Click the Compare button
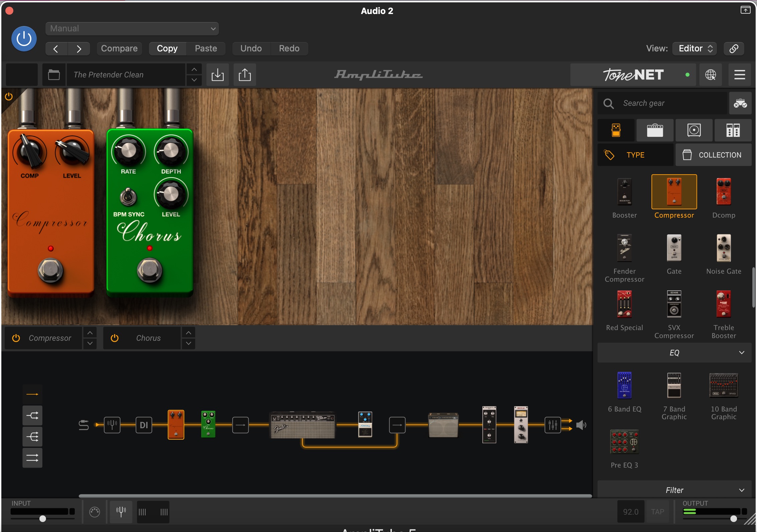The image size is (757, 532). tap(119, 48)
